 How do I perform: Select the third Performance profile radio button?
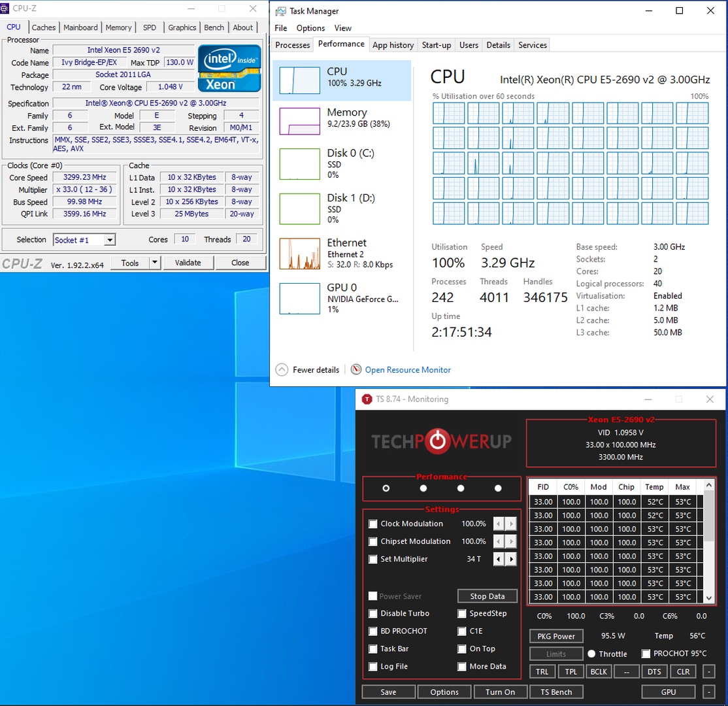pos(461,488)
